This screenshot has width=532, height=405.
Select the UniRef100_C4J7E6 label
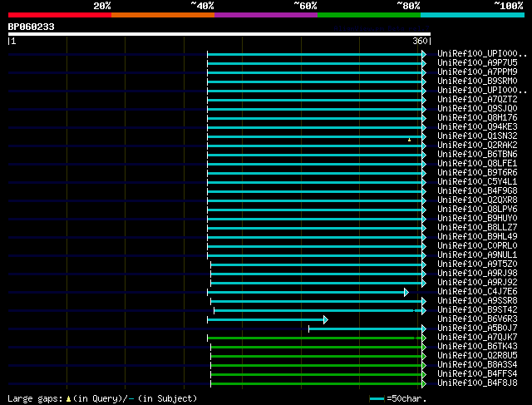click(x=477, y=292)
